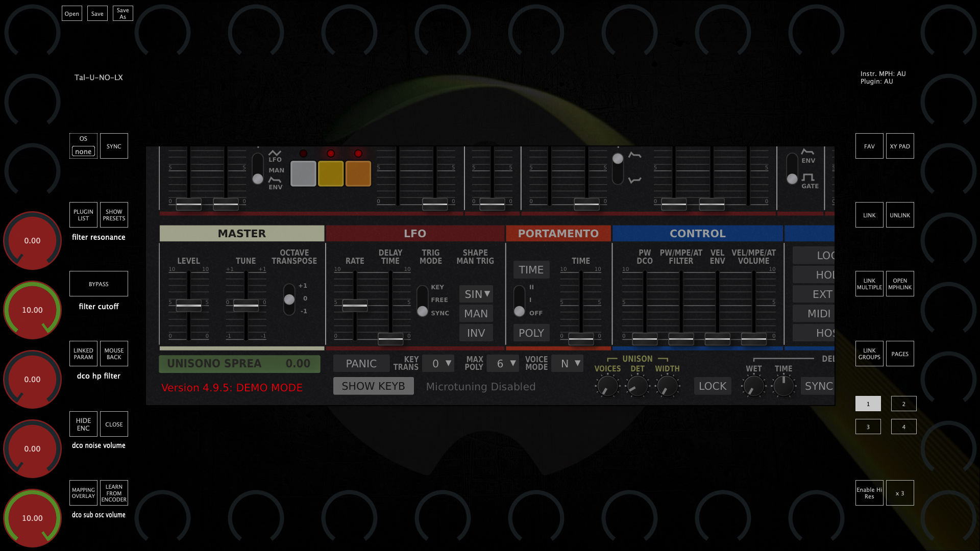Switch to page 3
This screenshot has width=980, height=551.
pyautogui.click(x=868, y=427)
